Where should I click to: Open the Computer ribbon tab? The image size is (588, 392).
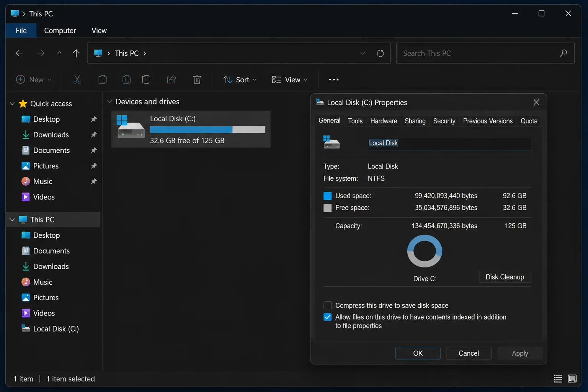click(x=60, y=31)
